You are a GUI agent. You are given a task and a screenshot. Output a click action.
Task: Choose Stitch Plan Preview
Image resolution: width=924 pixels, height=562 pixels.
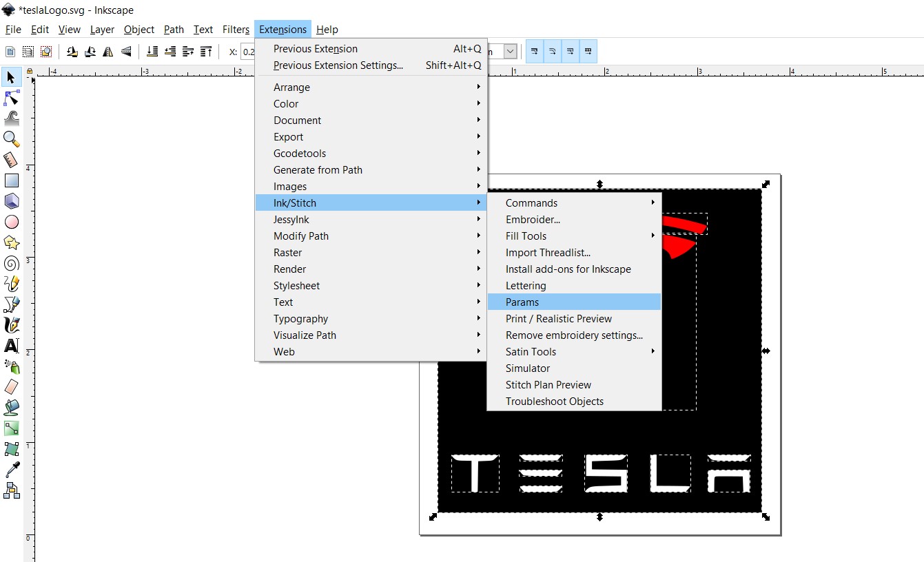click(x=574, y=385)
